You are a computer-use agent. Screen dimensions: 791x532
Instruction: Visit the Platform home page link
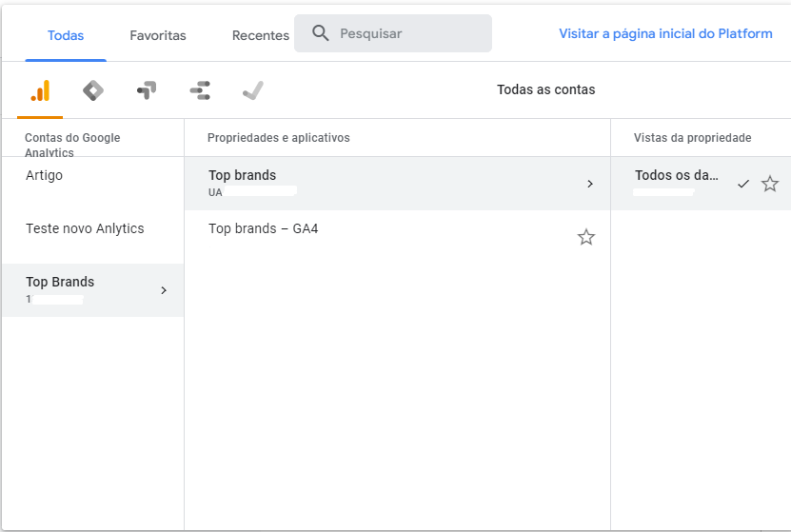pyautogui.click(x=665, y=33)
